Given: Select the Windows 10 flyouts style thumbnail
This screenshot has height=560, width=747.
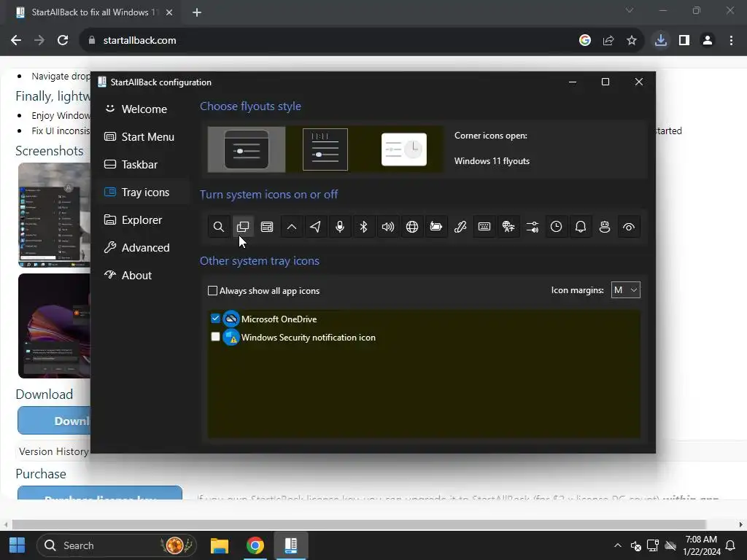Looking at the screenshot, I should [325, 149].
